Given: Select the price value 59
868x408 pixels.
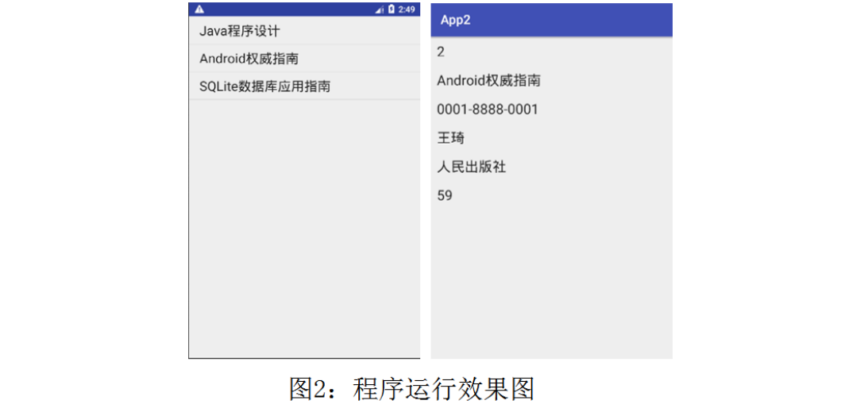Looking at the screenshot, I should [x=445, y=196].
